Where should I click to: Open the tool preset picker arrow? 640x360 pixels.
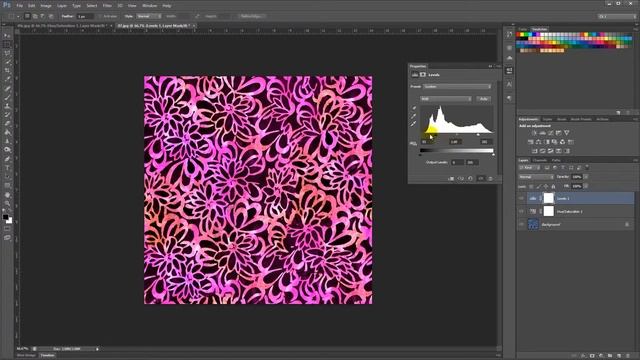[x=18, y=16]
